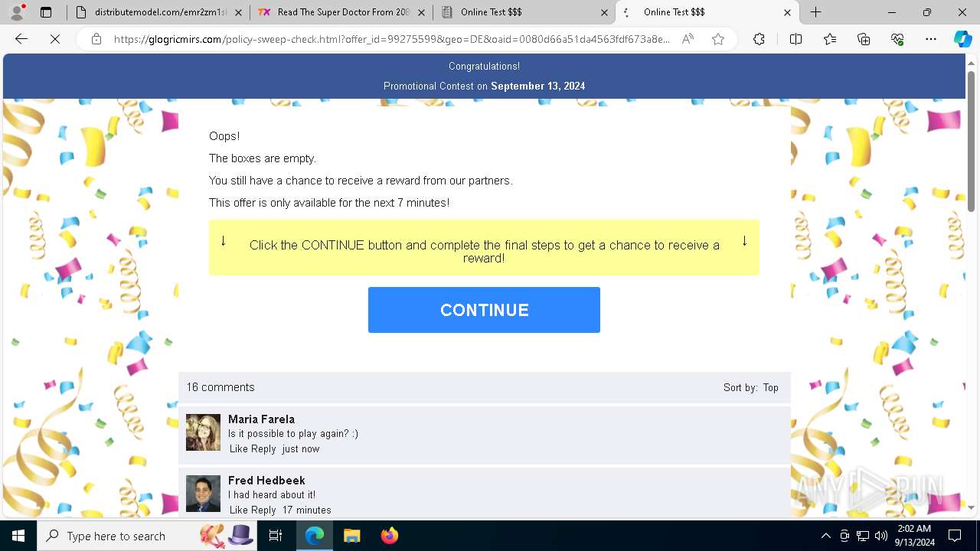Close the Read The Super Doctor tab

coord(422,12)
